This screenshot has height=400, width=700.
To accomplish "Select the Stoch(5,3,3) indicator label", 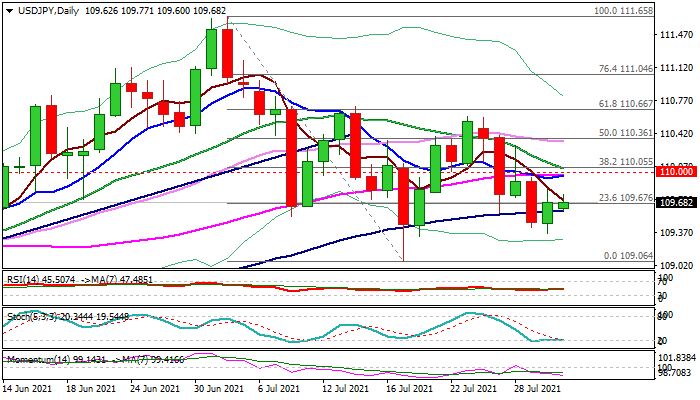I will 32,317.
